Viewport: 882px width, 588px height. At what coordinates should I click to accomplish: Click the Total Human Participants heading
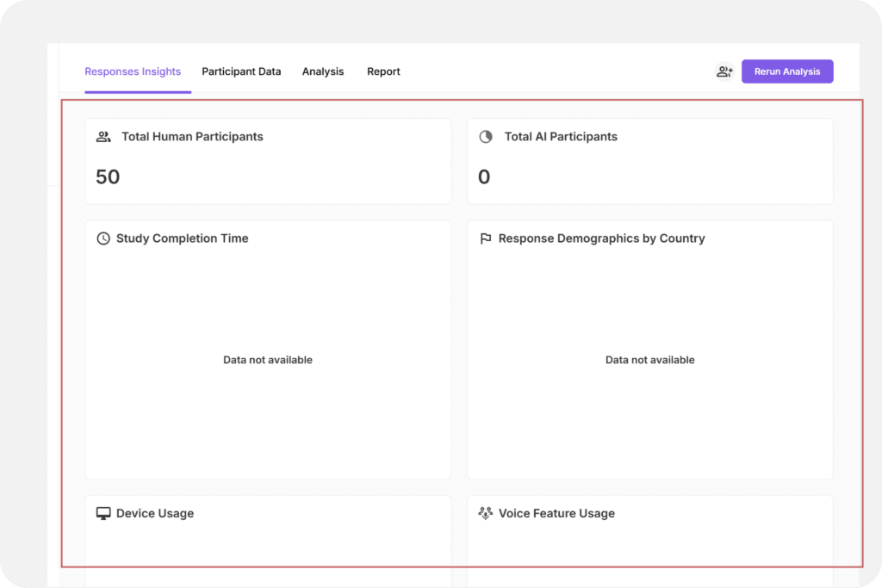coord(192,137)
